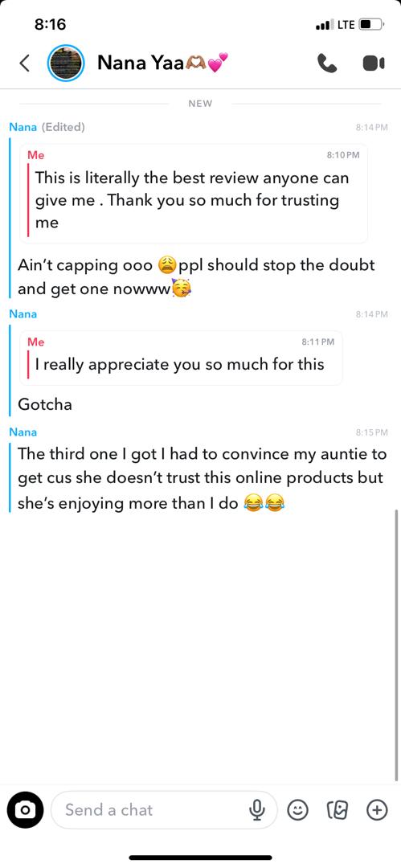Open the gallery memories icon

pos(338,810)
